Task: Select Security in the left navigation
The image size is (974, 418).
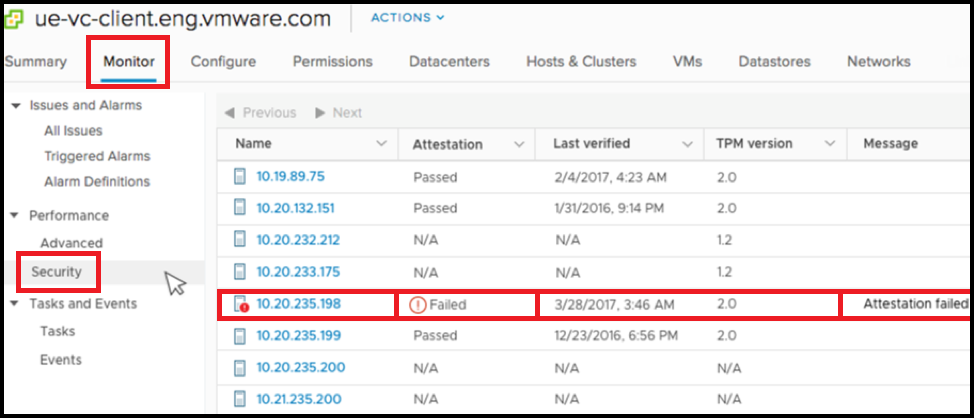Action: tap(49, 272)
